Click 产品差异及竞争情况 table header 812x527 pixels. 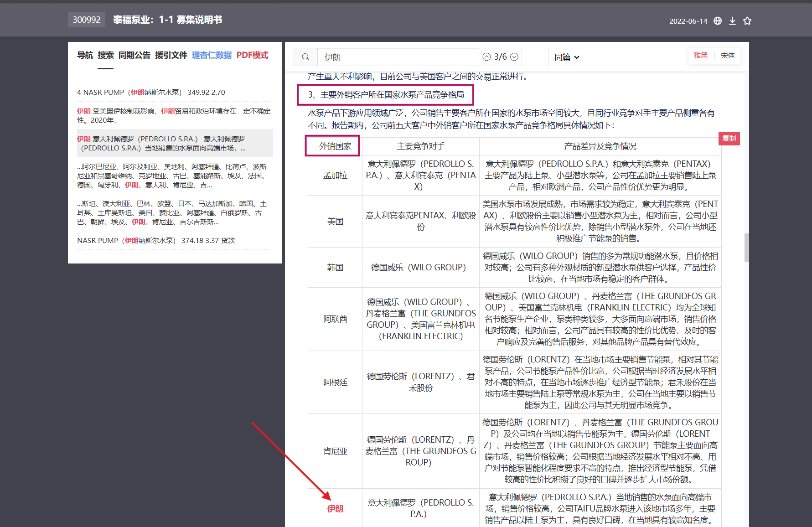tap(600, 146)
